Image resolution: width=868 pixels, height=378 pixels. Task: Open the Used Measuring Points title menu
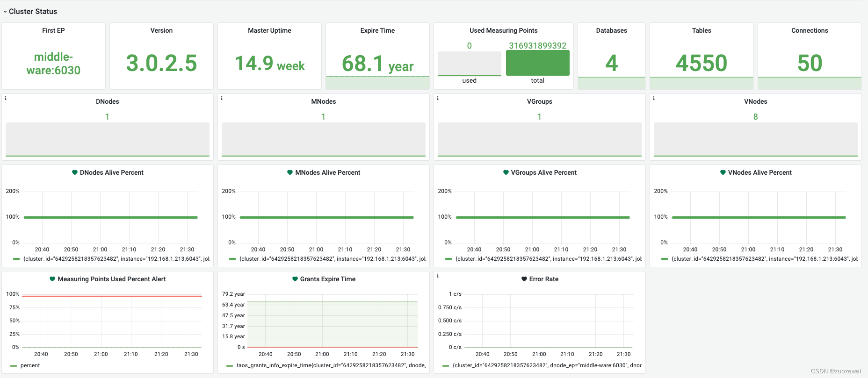pyautogui.click(x=504, y=30)
